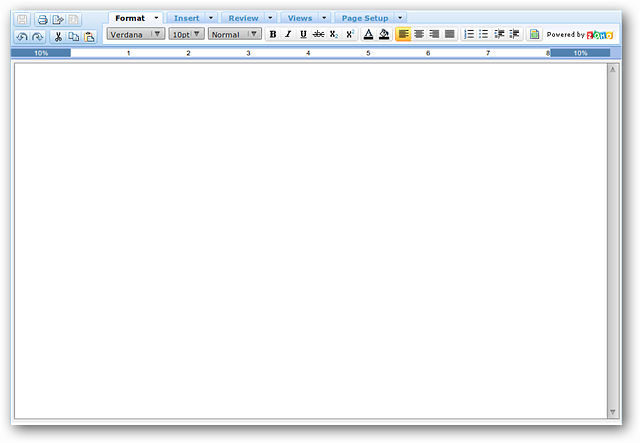Image resolution: width=640 pixels, height=443 pixels.
Task: Select align right
Action: click(x=434, y=34)
